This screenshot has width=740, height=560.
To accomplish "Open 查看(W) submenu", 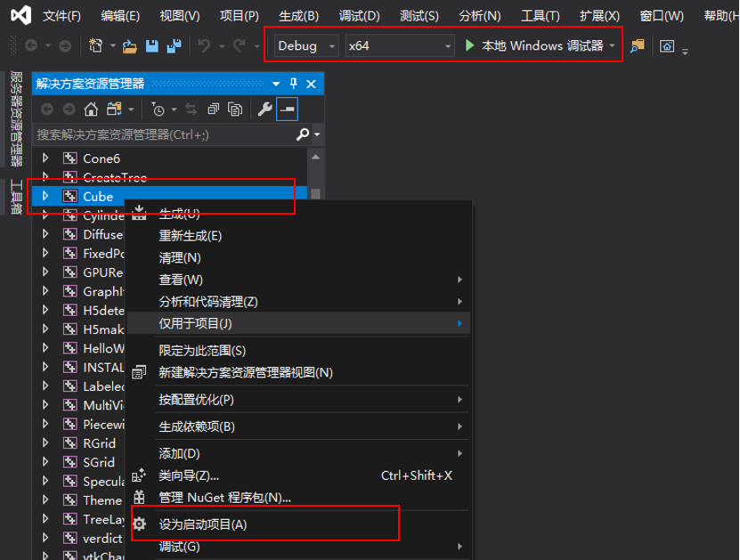I will 298,280.
